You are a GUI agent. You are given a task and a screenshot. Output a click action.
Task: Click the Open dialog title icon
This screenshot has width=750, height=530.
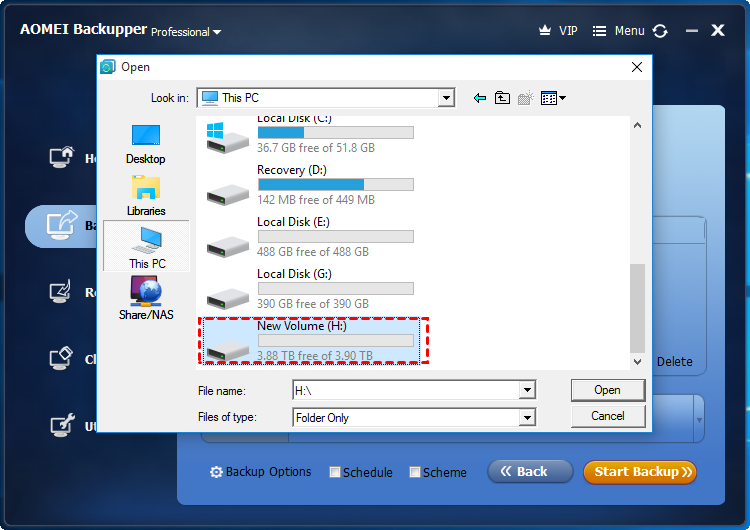click(x=108, y=67)
